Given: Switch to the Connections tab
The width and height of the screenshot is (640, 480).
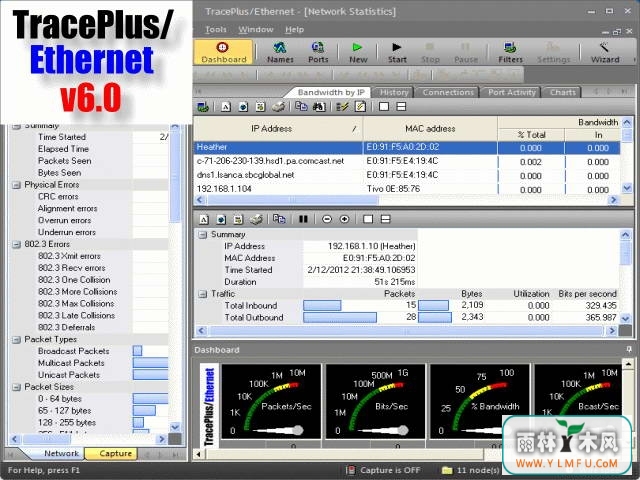Looking at the screenshot, I should [x=448, y=92].
